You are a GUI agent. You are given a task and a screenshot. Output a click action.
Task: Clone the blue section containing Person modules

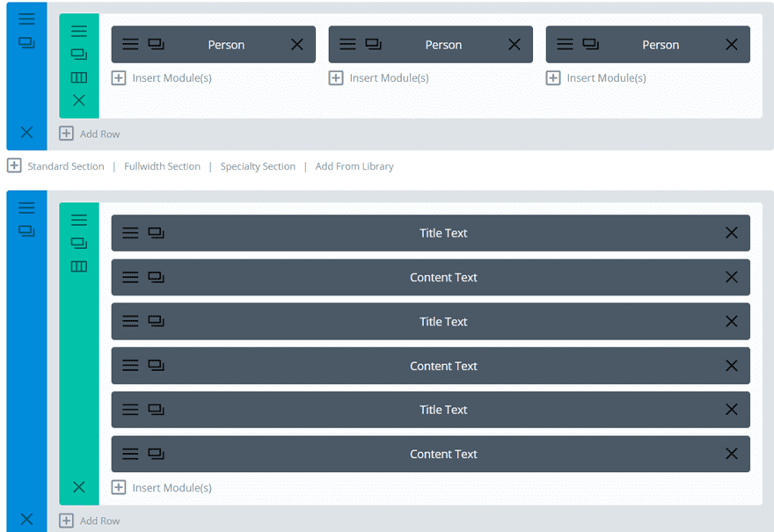coord(26,43)
